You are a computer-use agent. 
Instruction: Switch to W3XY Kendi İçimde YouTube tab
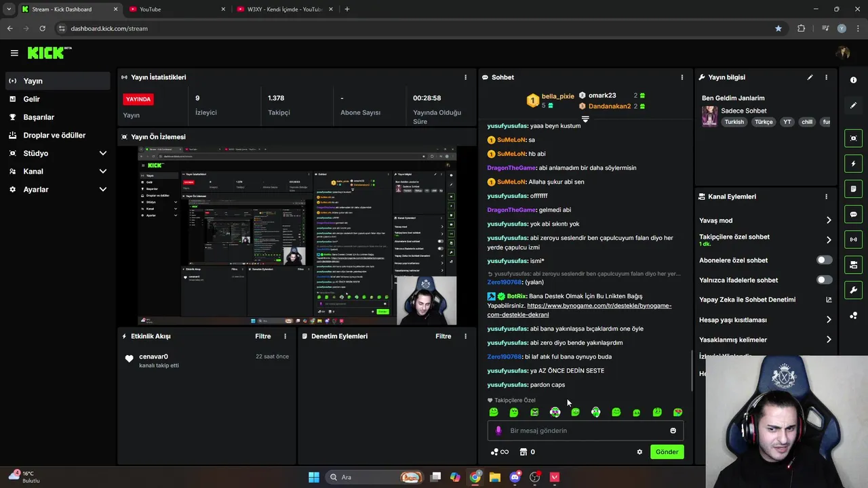pos(285,9)
